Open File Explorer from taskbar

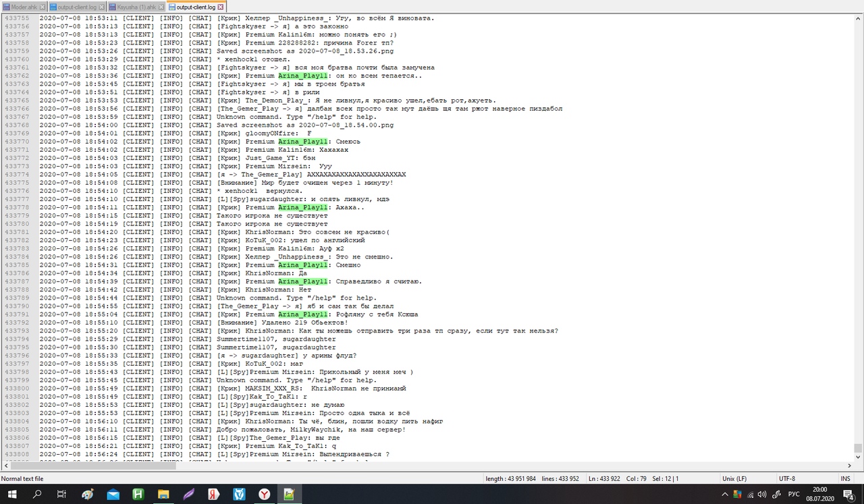[163, 494]
